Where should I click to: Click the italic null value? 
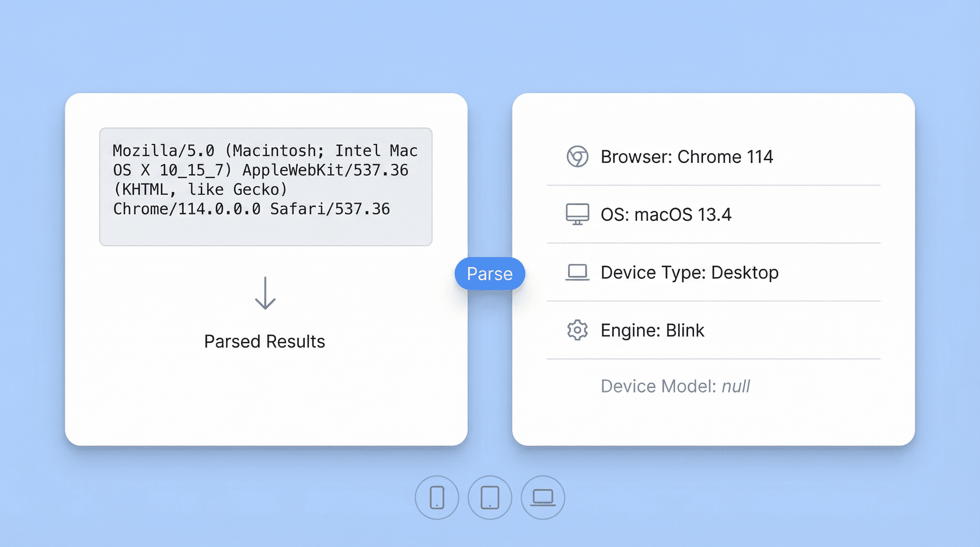point(736,386)
